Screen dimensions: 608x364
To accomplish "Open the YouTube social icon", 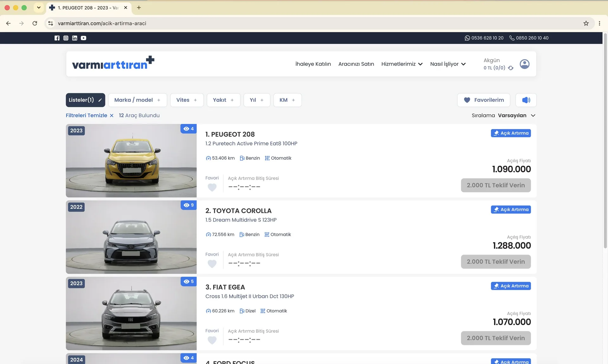I will pos(84,38).
